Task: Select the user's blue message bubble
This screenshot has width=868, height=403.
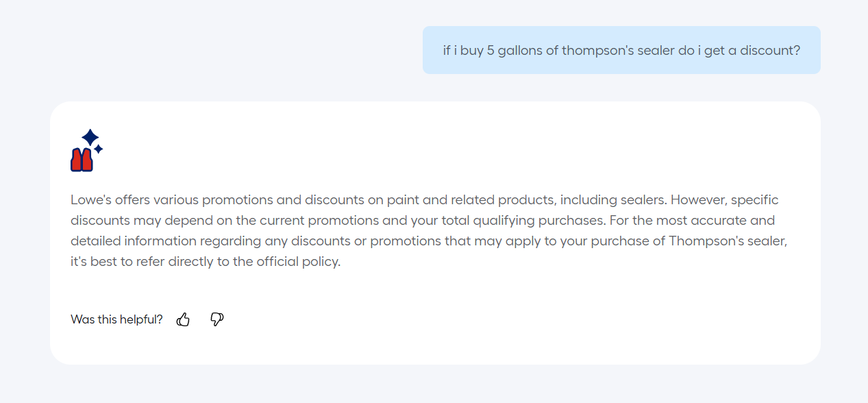Action: [621, 50]
